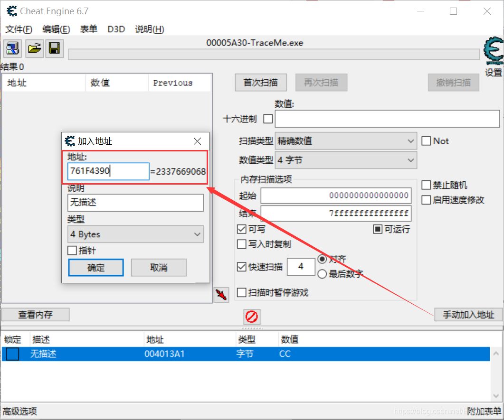
Task: Click 高级选项 in status bar
Action: 20,411
